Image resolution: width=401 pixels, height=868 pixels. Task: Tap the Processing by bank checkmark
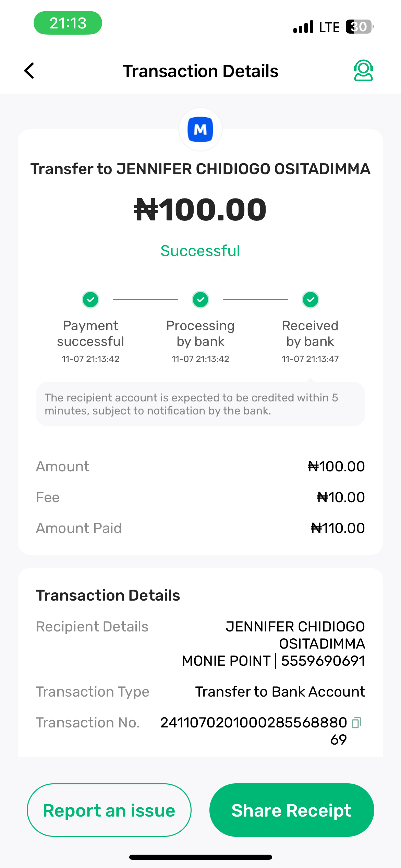point(200,300)
